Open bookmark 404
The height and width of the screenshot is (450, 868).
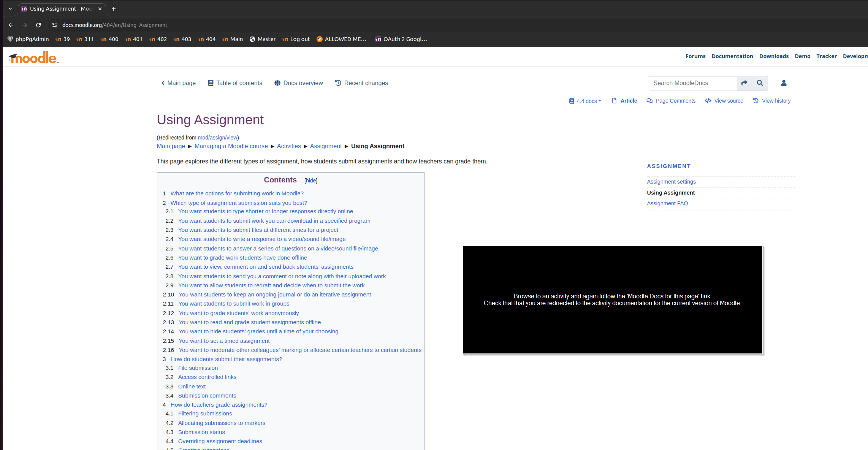207,39
